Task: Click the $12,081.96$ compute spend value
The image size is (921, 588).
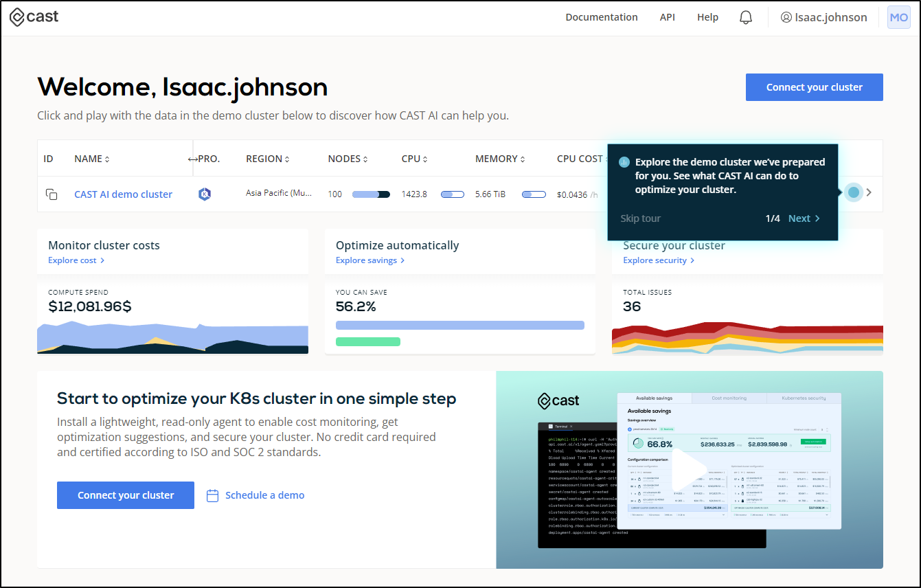Action: pyautogui.click(x=89, y=307)
